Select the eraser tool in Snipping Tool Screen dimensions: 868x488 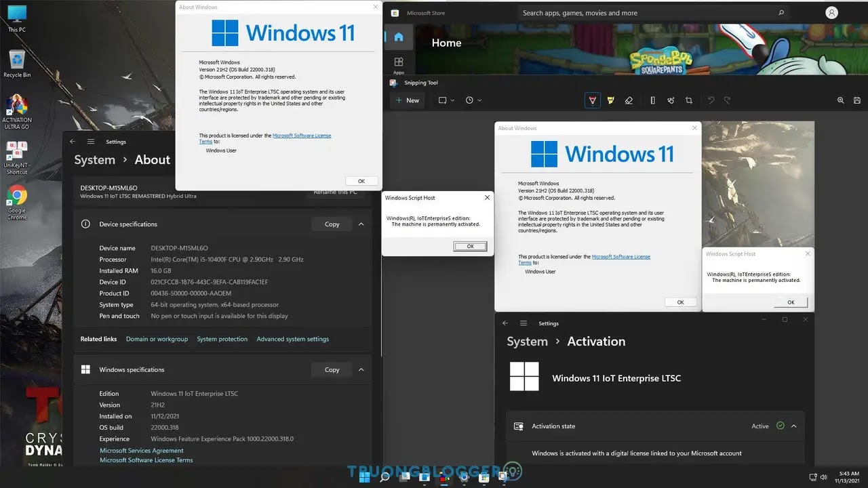pos(629,100)
